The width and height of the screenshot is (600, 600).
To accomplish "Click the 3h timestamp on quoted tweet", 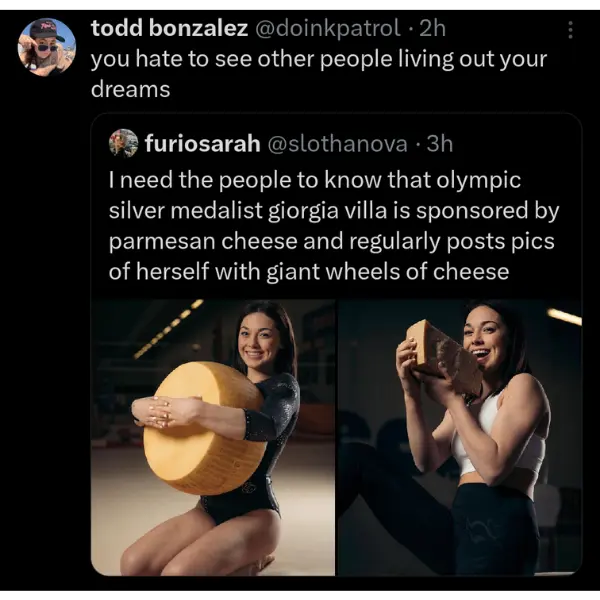I will pyautogui.click(x=440, y=143).
